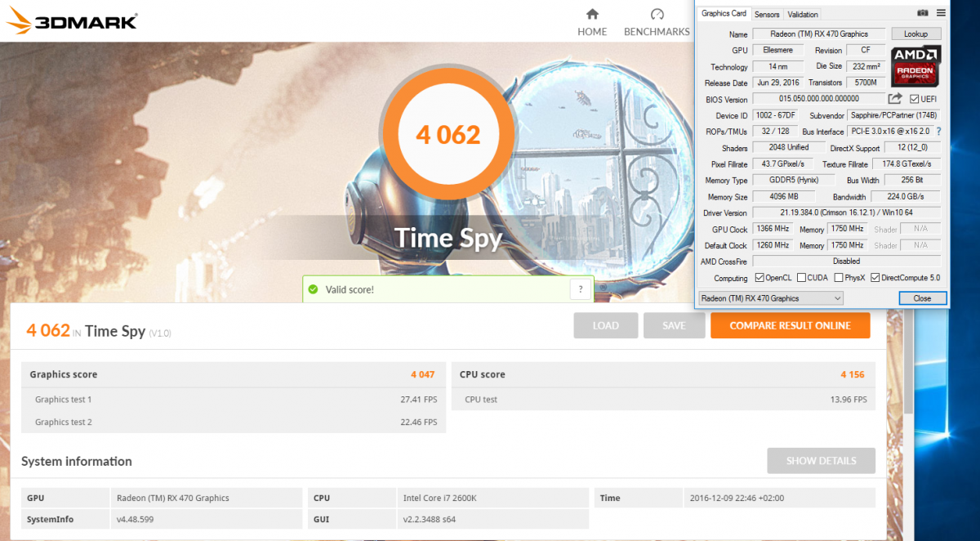
Task: Click the Memory Size 4096 MB field
Action: 784,197
